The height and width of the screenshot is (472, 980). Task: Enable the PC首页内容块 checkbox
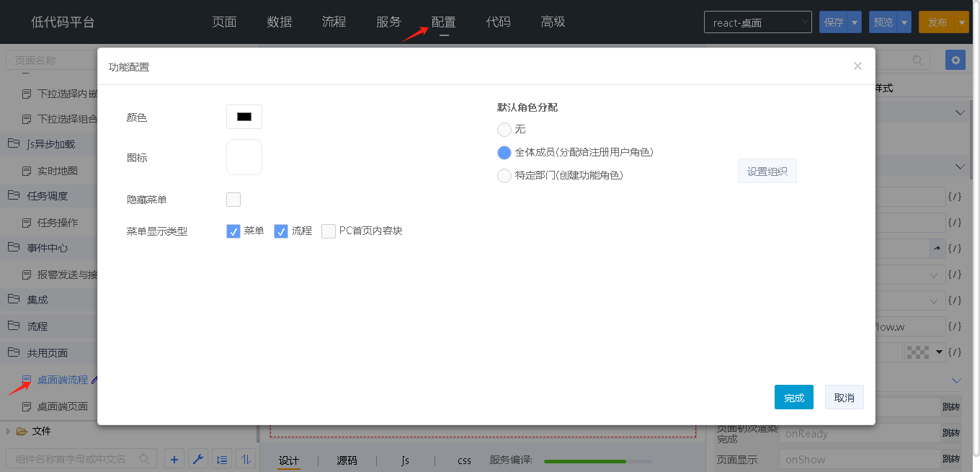(329, 231)
